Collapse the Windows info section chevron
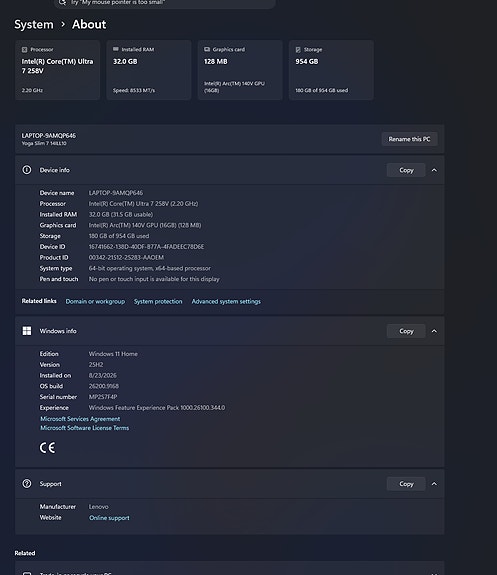 coord(434,331)
